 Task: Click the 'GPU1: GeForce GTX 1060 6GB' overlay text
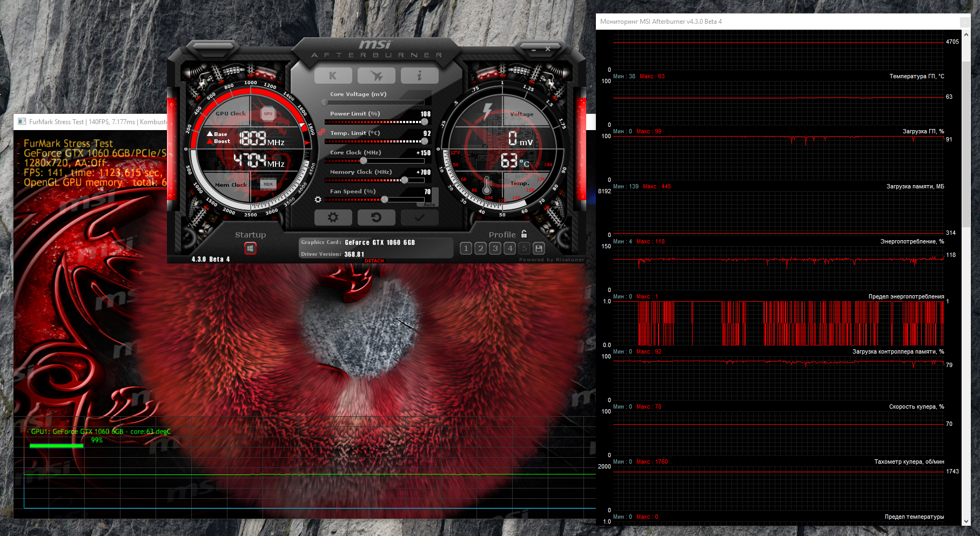pyautogui.click(x=77, y=431)
